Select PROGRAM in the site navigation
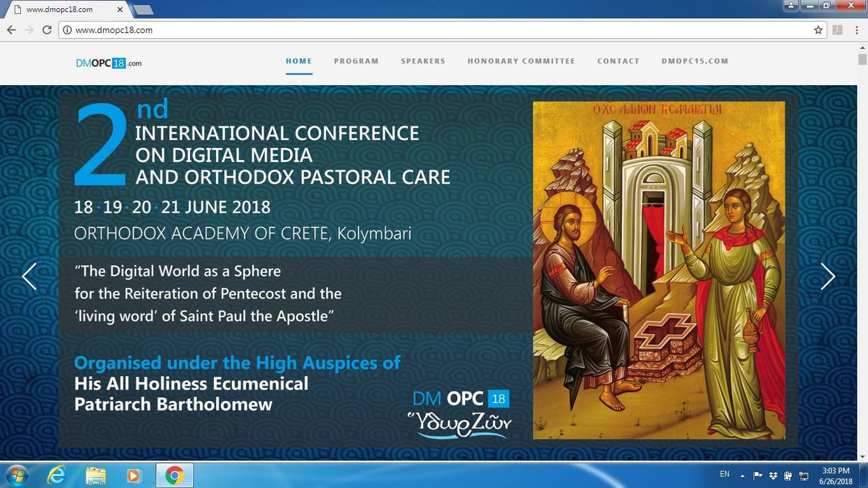This screenshot has width=868, height=488. (x=356, y=61)
